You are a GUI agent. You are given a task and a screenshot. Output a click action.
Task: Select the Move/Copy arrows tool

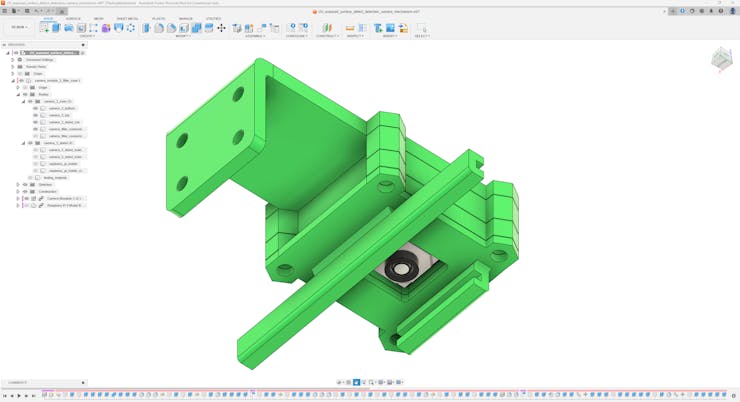(221, 28)
